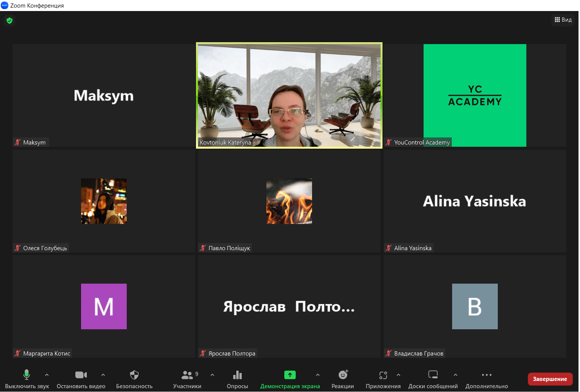This screenshot has width=580, height=392.
Task: Open the Участники participants panel
Action: tap(187, 375)
